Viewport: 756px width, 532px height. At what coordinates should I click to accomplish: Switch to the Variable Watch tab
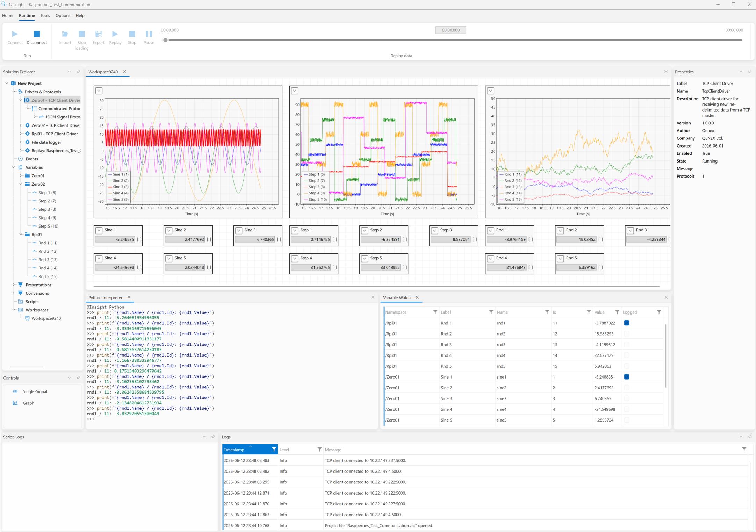click(397, 297)
